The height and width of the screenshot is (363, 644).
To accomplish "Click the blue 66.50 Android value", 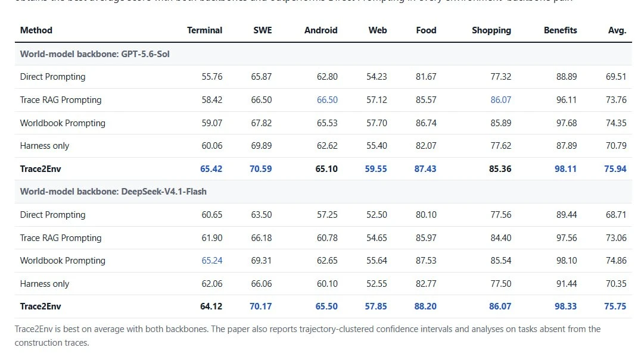I will tap(327, 99).
